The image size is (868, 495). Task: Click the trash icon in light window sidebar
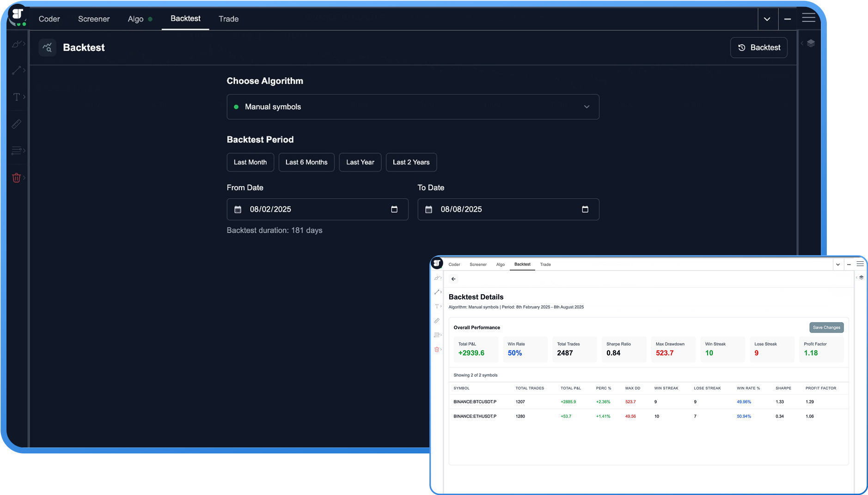[437, 350]
